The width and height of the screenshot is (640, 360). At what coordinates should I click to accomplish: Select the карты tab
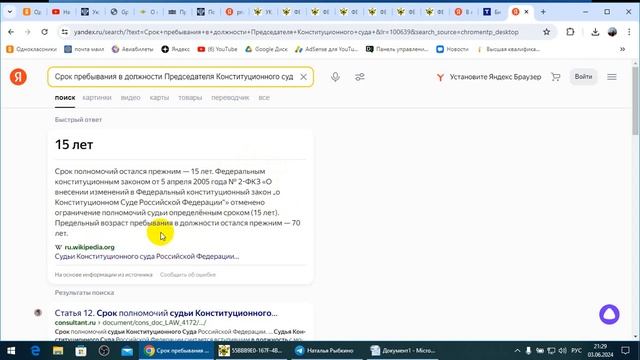(159, 98)
